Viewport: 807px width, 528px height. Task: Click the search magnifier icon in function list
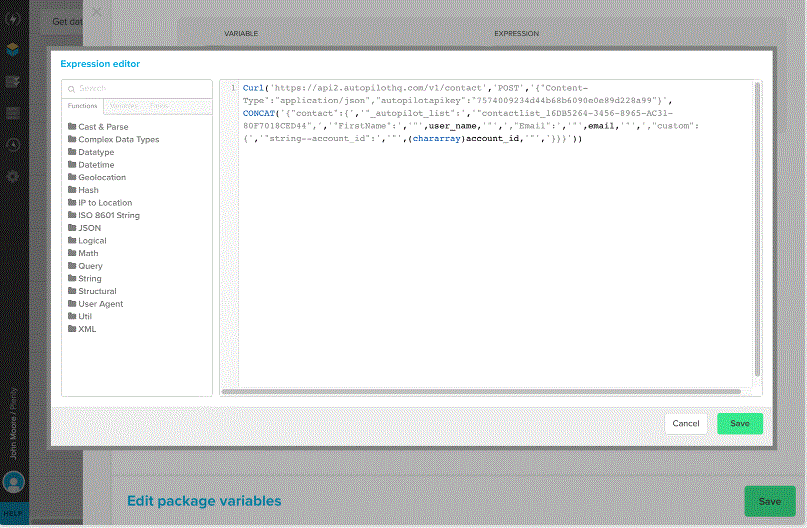pos(72,89)
